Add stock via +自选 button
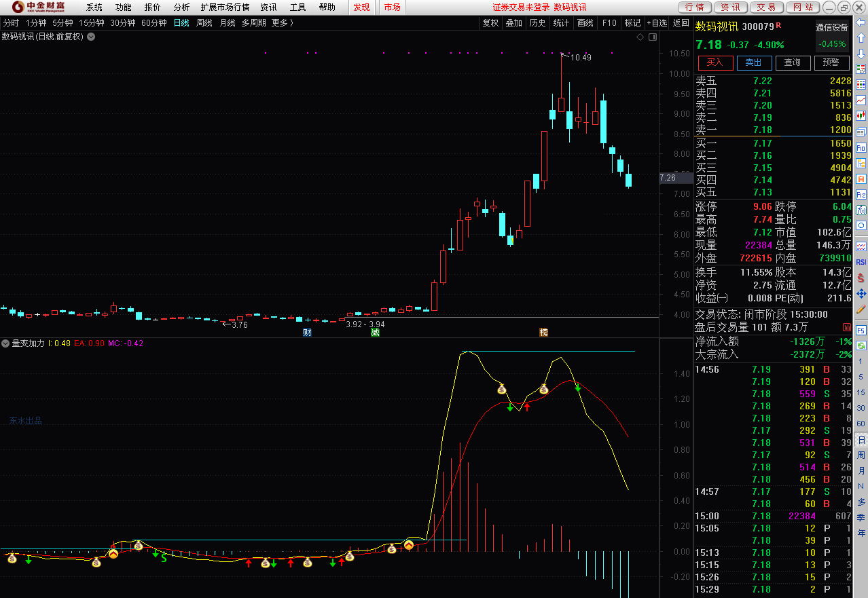The width and height of the screenshot is (868, 598). [x=657, y=22]
